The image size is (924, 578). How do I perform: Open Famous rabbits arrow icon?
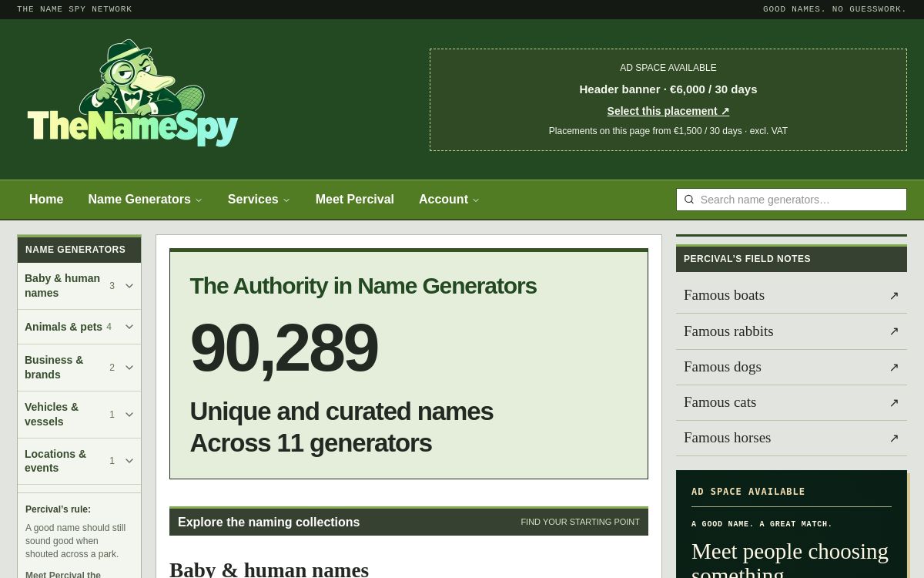[x=894, y=331]
